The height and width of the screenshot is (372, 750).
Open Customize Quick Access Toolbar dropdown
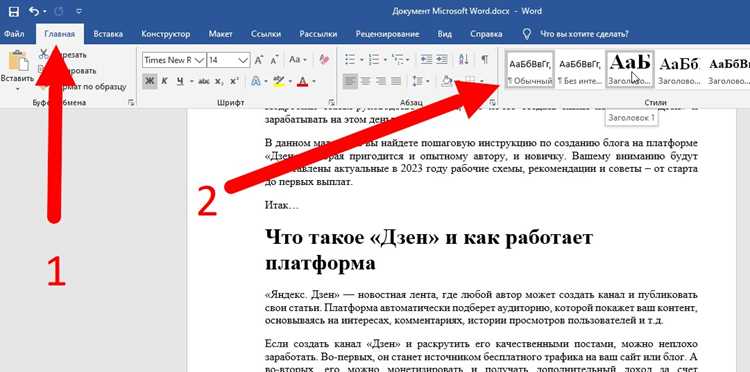pos(79,11)
